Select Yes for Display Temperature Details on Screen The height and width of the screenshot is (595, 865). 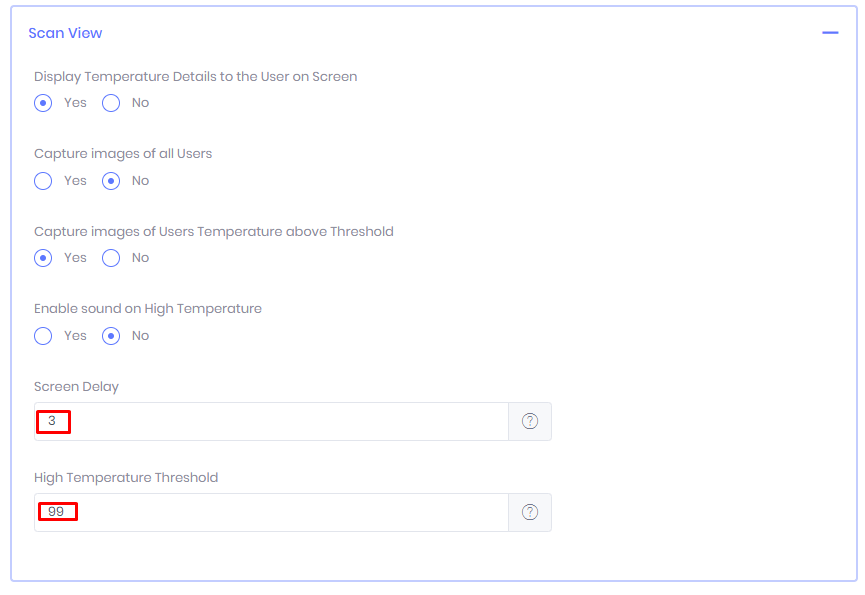pyautogui.click(x=43, y=103)
